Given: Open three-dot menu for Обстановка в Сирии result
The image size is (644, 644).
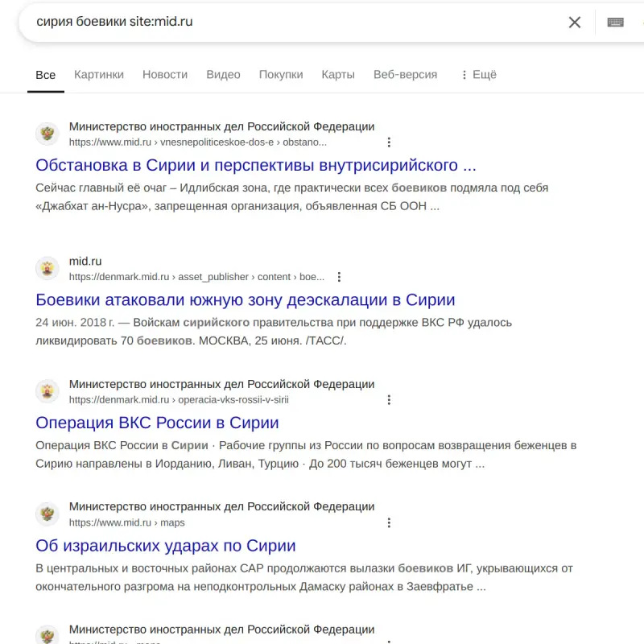Looking at the screenshot, I should tap(389, 142).
